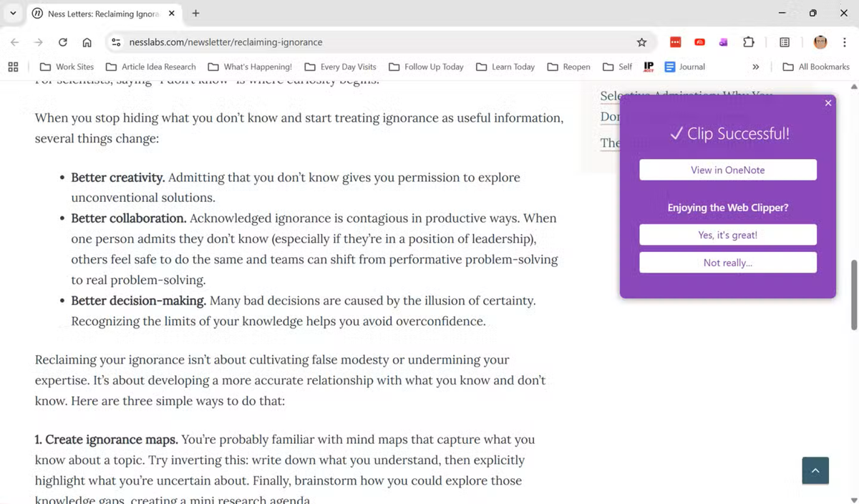Open a new browser tab

point(195,14)
